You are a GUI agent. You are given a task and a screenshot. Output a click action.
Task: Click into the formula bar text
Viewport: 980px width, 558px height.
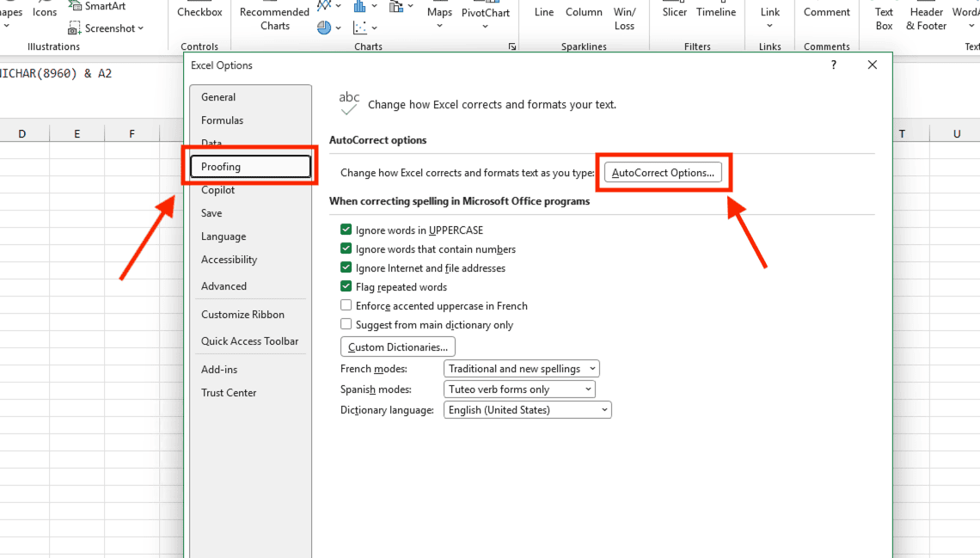pos(56,73)
